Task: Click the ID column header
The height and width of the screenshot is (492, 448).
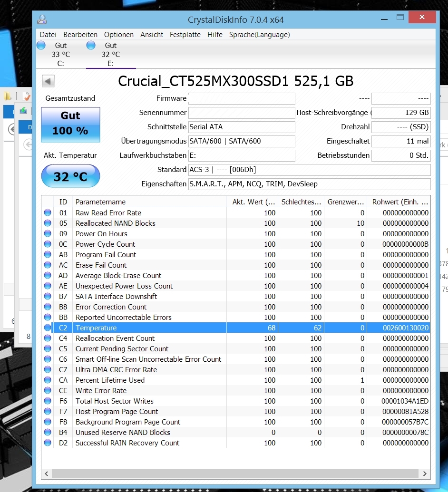Action: coord(63,202)
